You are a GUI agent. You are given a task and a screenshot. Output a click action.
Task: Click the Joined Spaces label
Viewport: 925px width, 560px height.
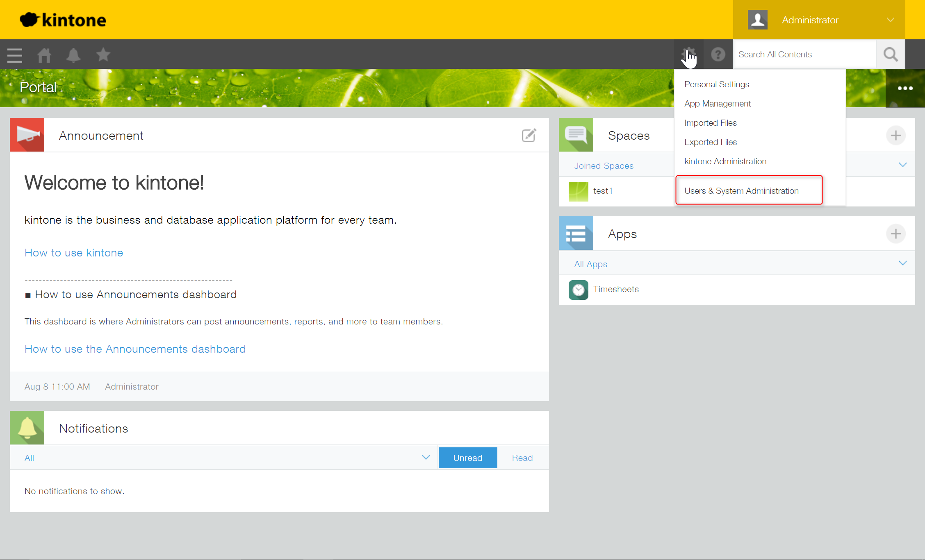[604, 166]
